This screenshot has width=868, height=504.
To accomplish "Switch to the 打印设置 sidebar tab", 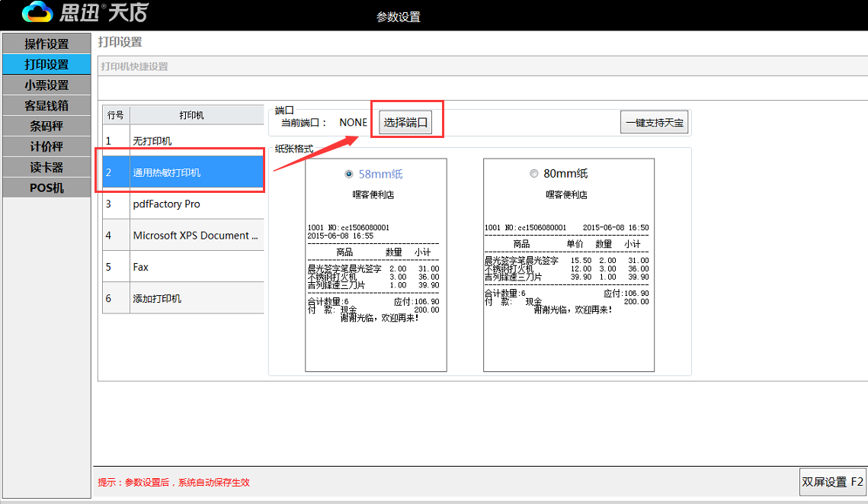I will pyautogui.click(x=46, y=64).
